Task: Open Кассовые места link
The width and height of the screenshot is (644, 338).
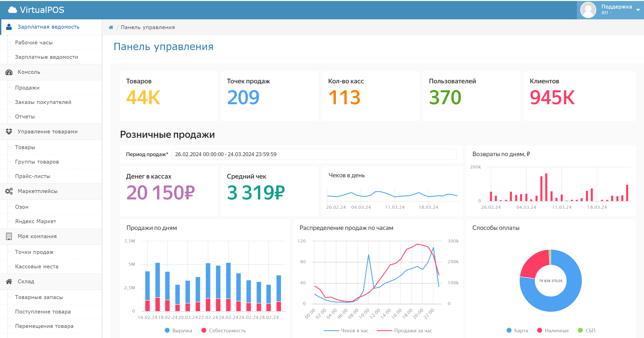Action: pyautogui.click(x=37, y=267)
